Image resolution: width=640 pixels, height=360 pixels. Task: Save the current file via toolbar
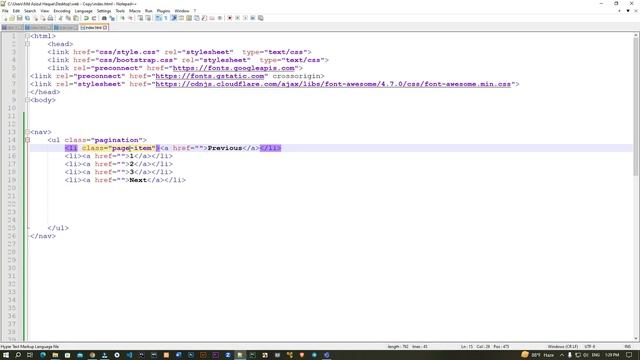pyautogui.click(x=20, y=18)
